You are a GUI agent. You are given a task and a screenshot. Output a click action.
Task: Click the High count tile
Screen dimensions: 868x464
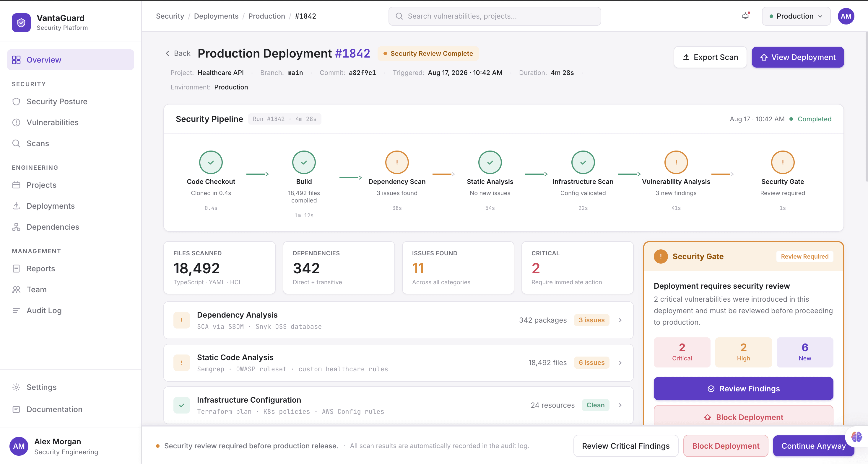click(x=743, y=352)
